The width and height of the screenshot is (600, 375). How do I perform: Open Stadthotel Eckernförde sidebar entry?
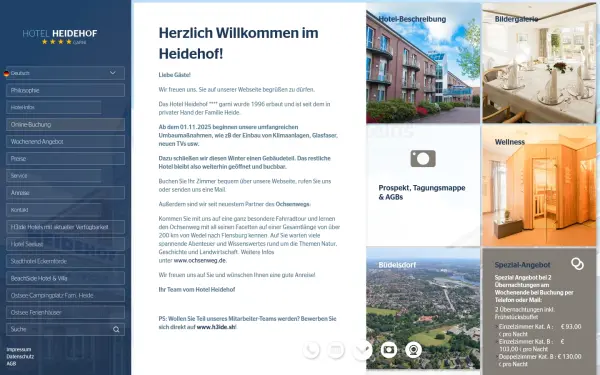(x=65, y=261)
